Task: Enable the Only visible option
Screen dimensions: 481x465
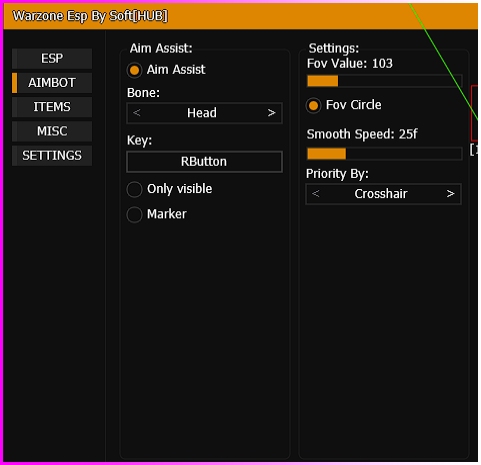Action: 134,189
